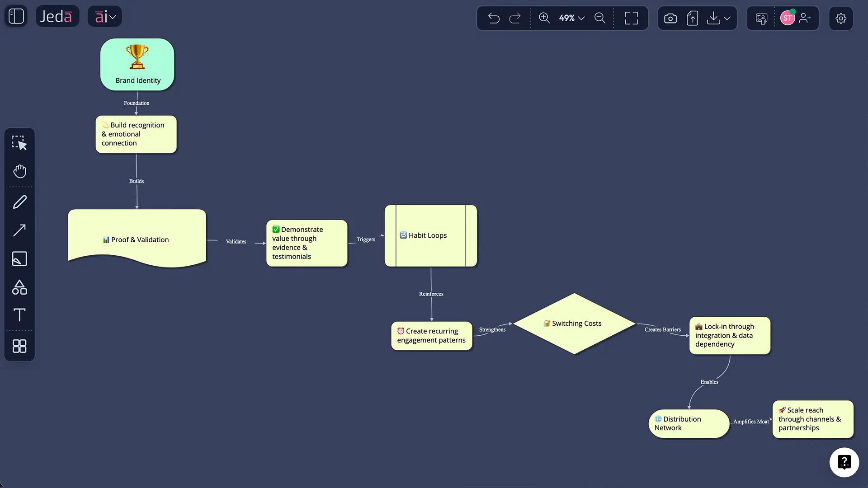This screenshot has width=868, height=488.
Task: Expand the ai assistant dropdown
Action: coord(104,16)
